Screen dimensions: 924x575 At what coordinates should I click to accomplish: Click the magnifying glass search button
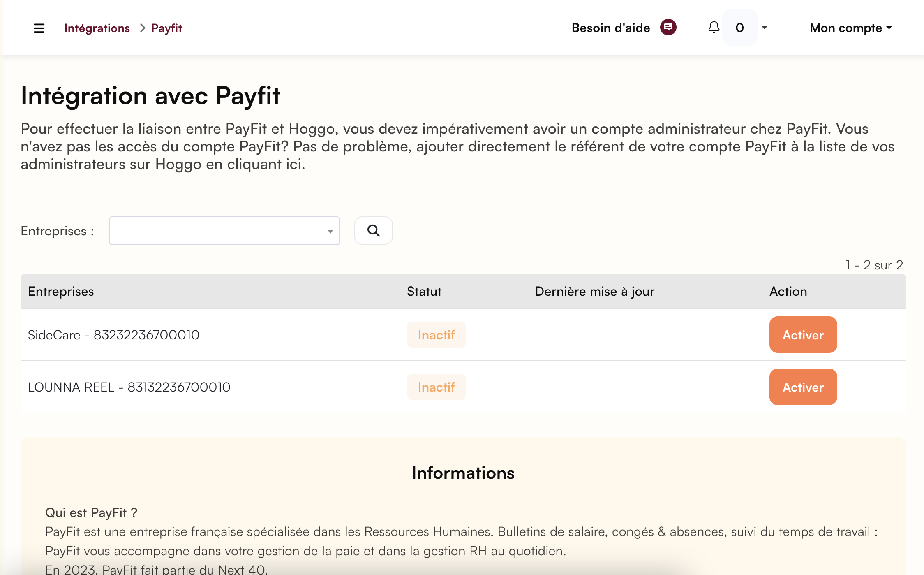tap(373, 231)
